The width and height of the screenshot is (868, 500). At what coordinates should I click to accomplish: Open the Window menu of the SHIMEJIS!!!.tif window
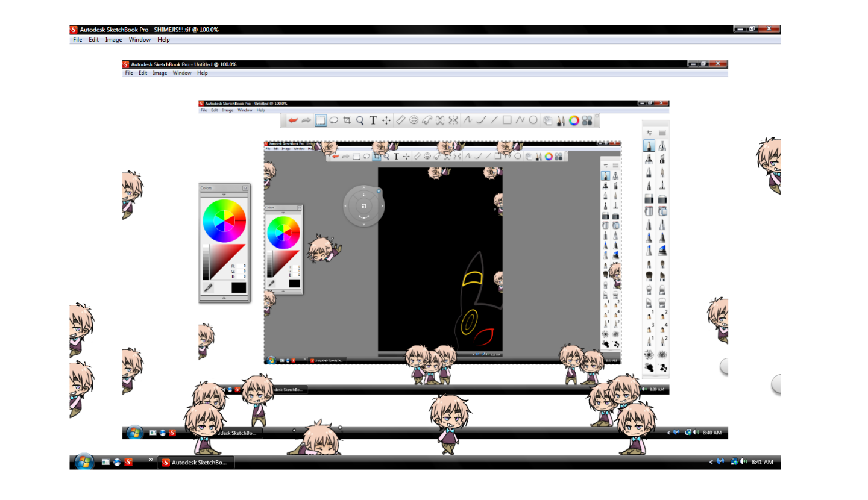tap(139, 40)
